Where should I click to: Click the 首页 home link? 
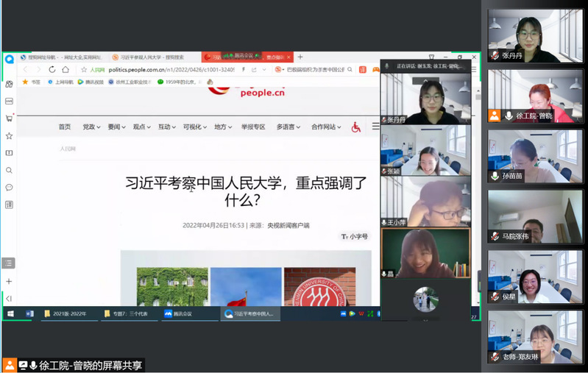(x=65, y=127)
